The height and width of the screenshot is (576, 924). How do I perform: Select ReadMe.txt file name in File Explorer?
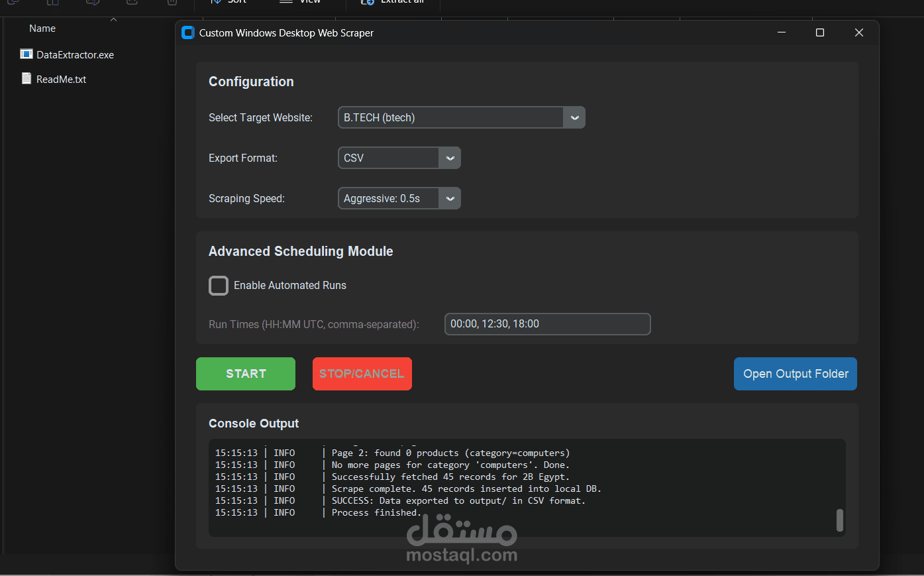61,80
